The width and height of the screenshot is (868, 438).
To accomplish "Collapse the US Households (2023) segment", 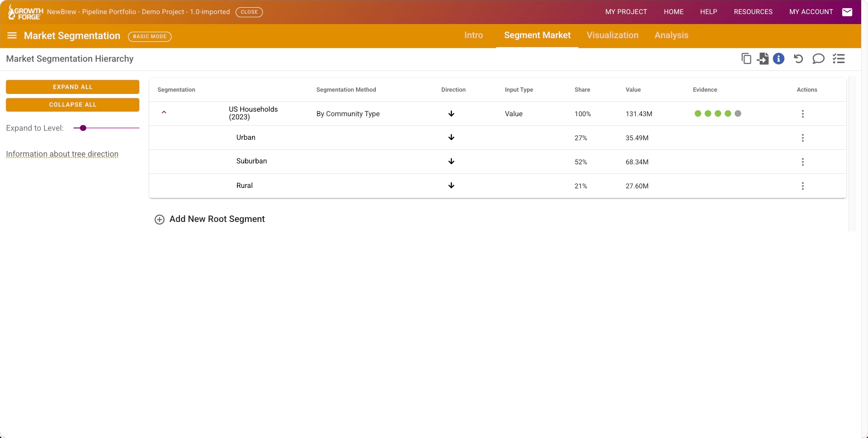I will coord(164,112).
